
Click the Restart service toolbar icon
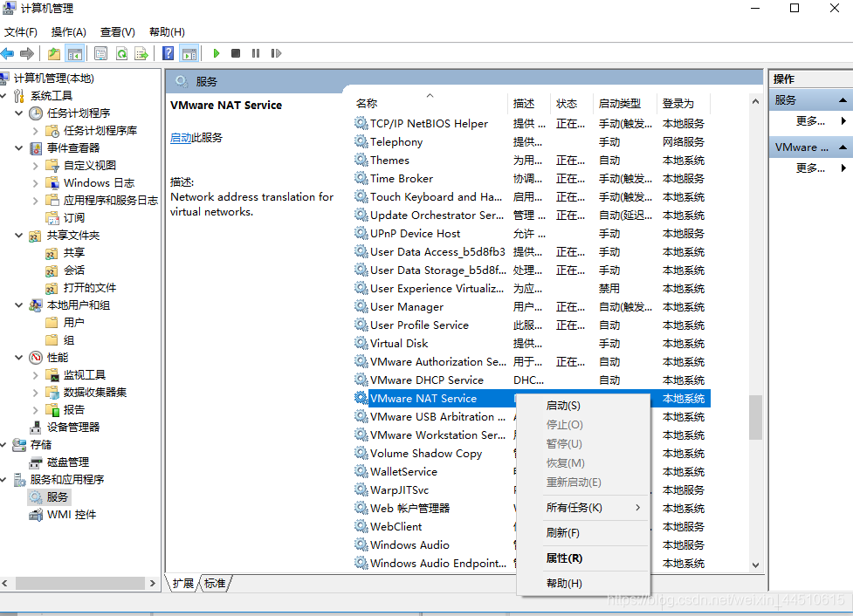click(x=276, y=53)
